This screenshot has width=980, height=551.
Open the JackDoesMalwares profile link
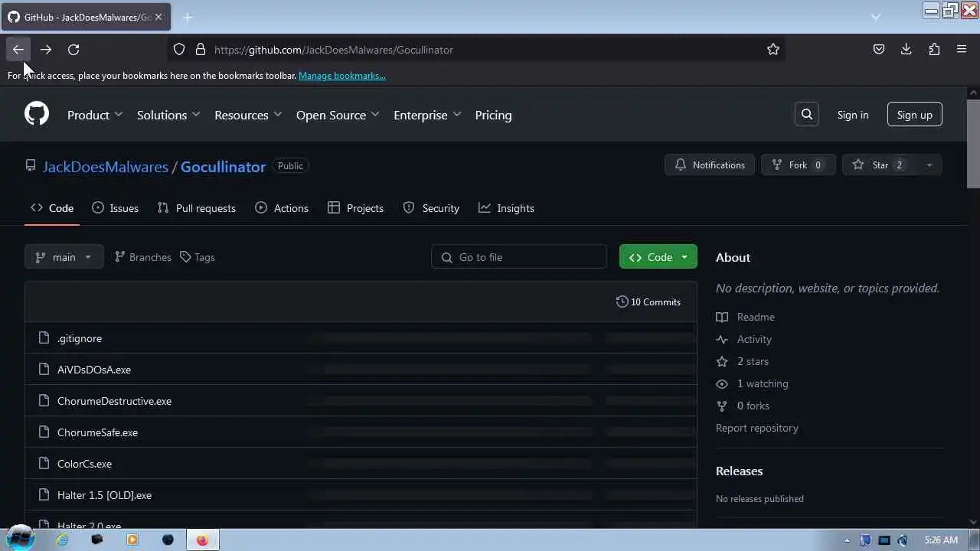[106, 167]
